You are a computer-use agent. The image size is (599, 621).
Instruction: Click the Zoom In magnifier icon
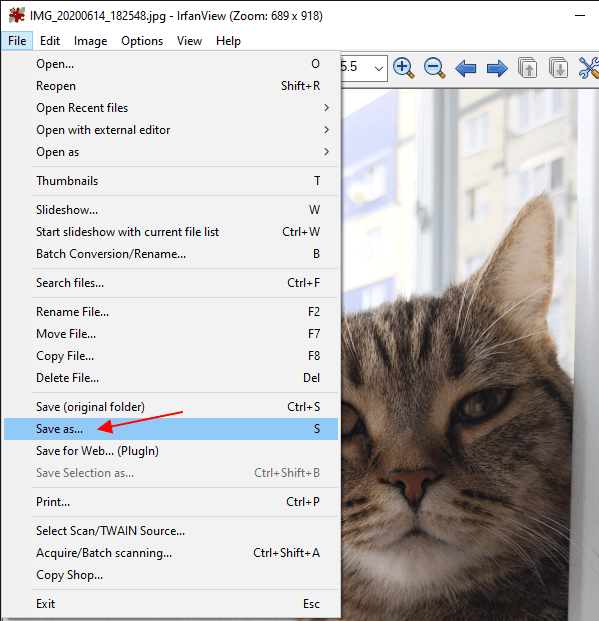[404, 68]
